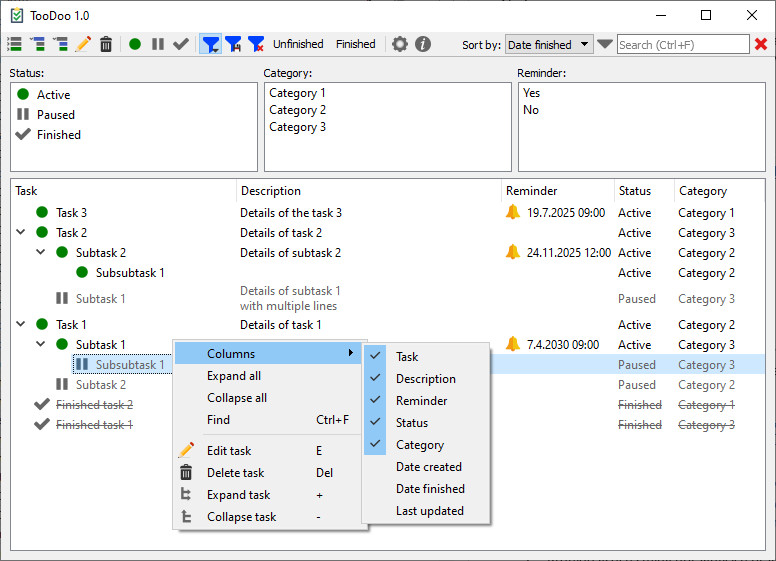
Task: Sort by the Status column header
Action: (644, 190)
